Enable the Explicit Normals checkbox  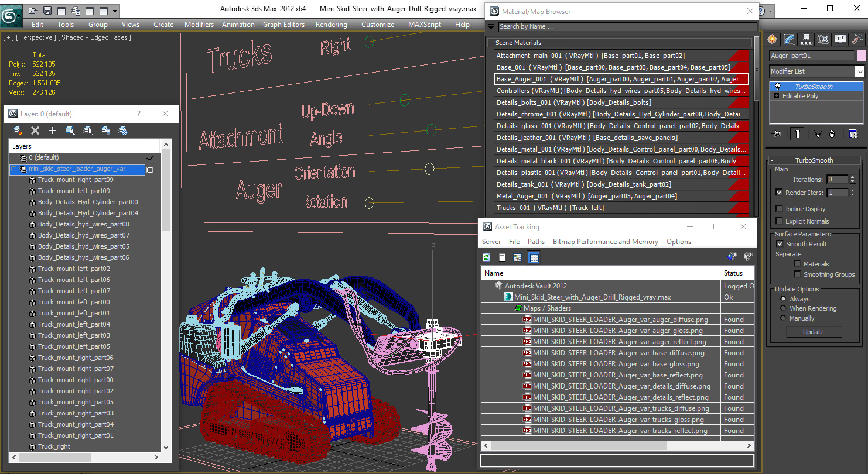click(x=779, y=221)
